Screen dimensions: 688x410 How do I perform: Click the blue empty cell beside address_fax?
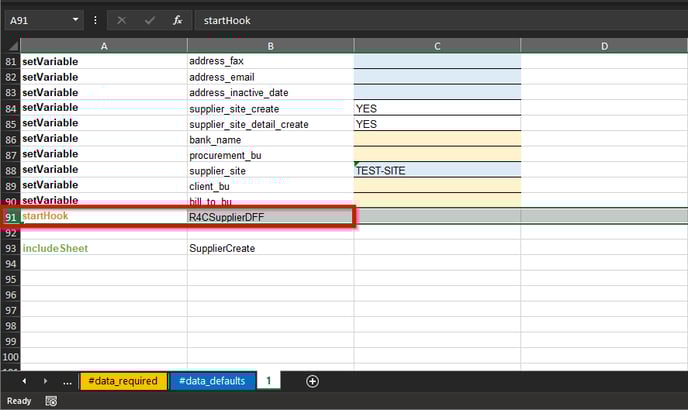coord(437,61)
